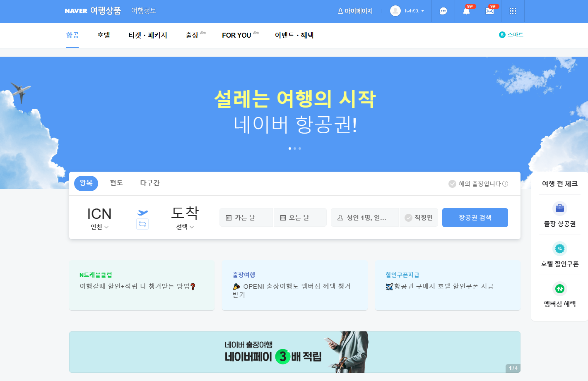588x381 pixels.
Task: Click the 가는 날 date field
Action: (x=246, y=217)
